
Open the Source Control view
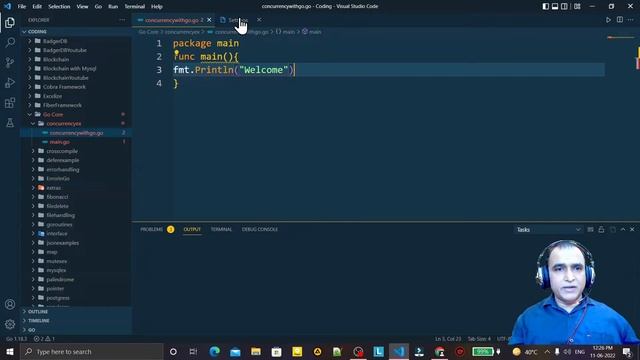pyautogui.click(x=10, y=62)
